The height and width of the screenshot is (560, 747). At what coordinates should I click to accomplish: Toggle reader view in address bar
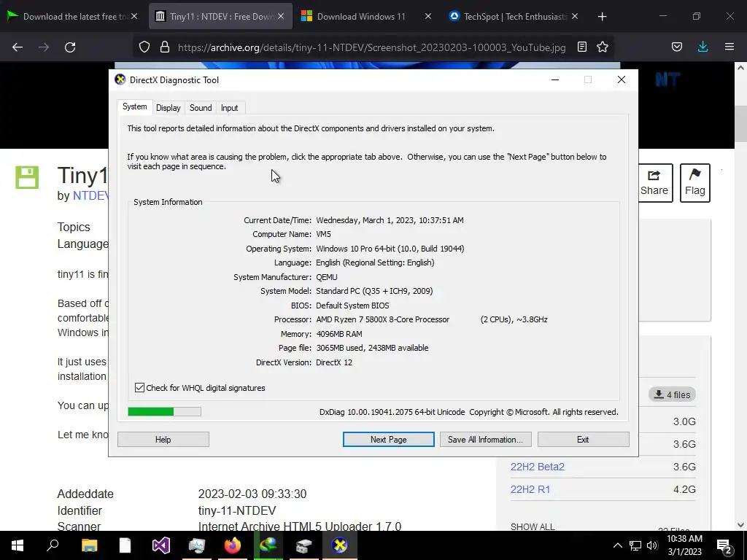coord(581,47)
